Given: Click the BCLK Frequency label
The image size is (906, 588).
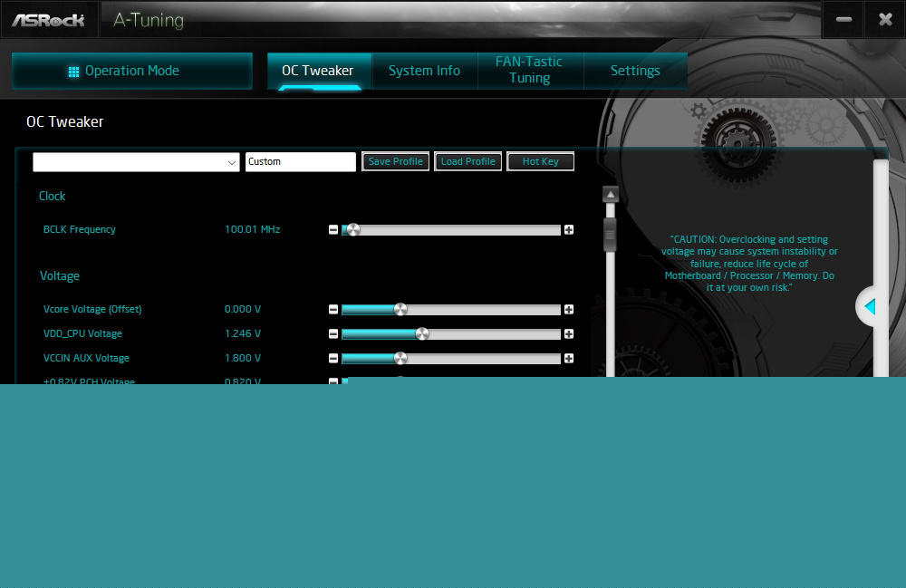Looking at the screenshot, I should point(79,229).
